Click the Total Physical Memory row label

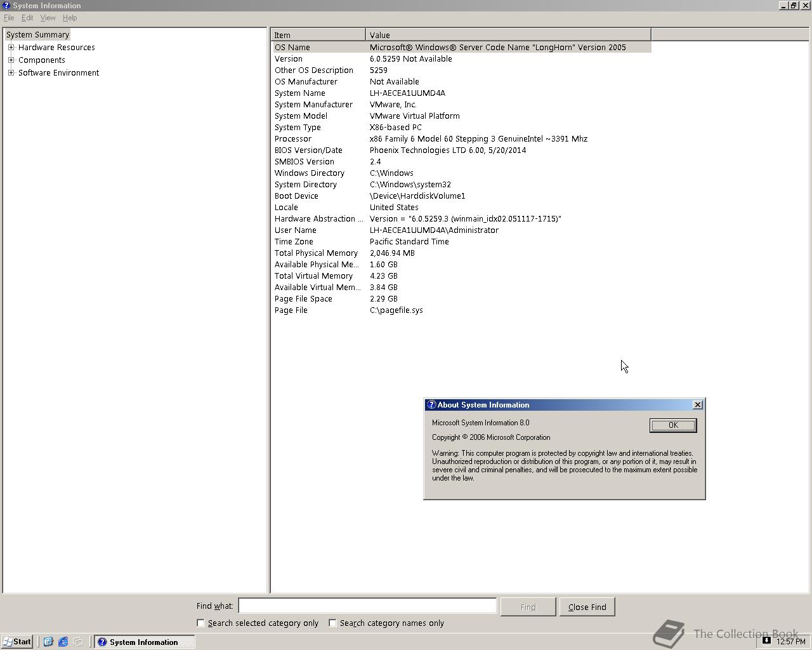click(316, 253)
